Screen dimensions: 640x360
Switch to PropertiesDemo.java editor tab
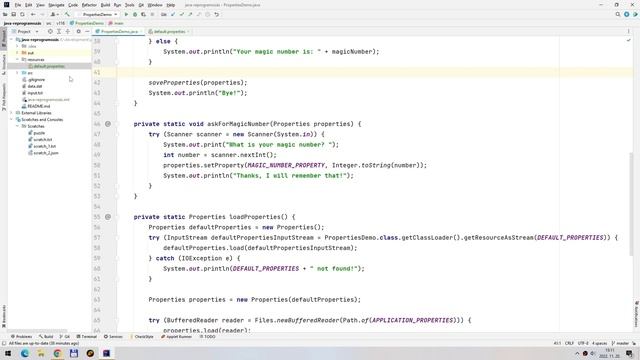[x=118, y=31]
